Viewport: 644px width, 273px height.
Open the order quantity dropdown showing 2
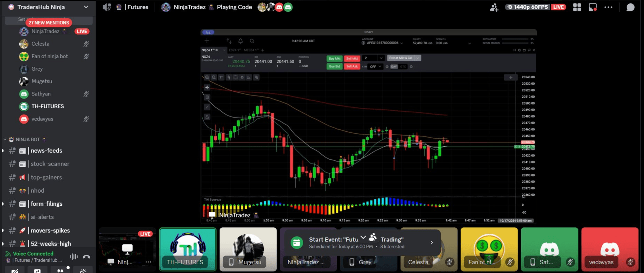point(374,58)
